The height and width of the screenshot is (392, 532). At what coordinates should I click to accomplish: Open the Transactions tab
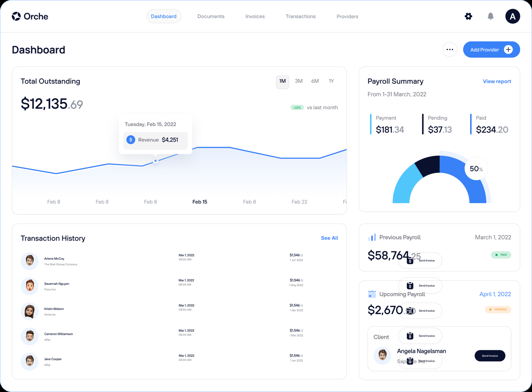click(x=301, y=16)
